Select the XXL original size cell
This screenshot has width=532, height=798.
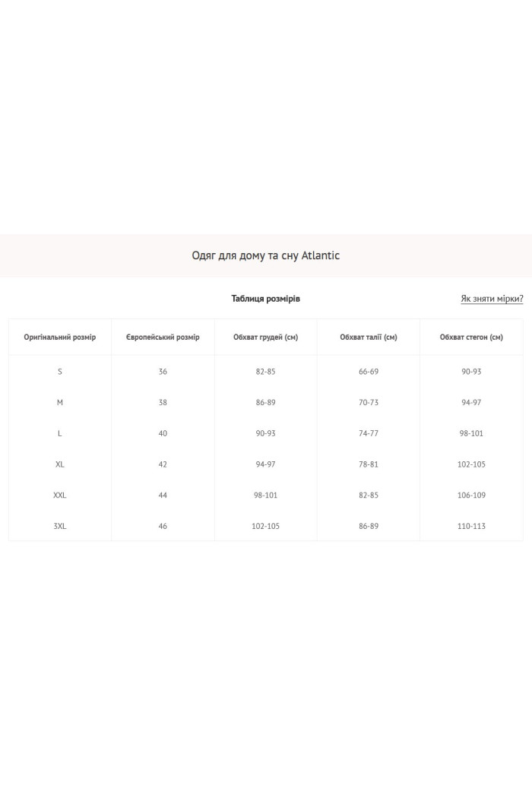coord(60,496)
